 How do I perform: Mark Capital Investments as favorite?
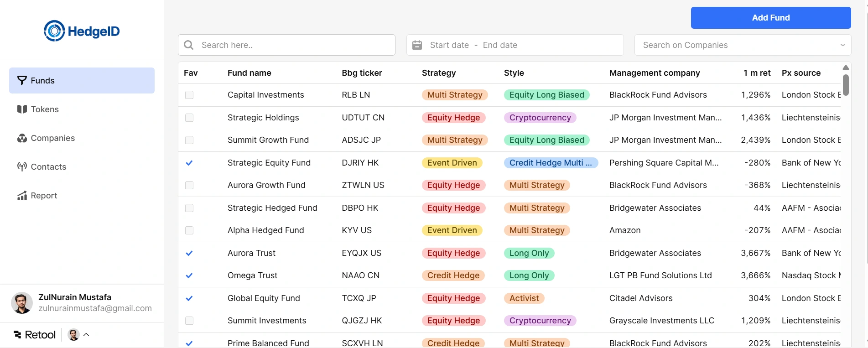189,95
